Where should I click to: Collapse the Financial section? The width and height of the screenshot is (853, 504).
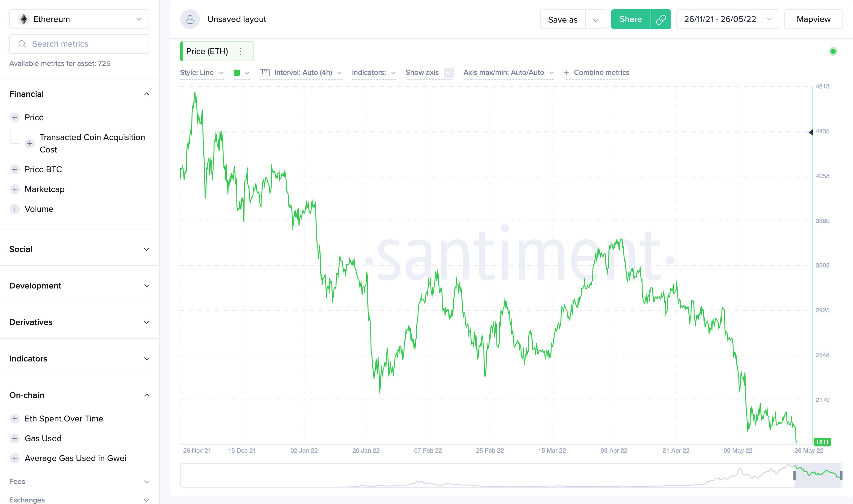(79, 94)
